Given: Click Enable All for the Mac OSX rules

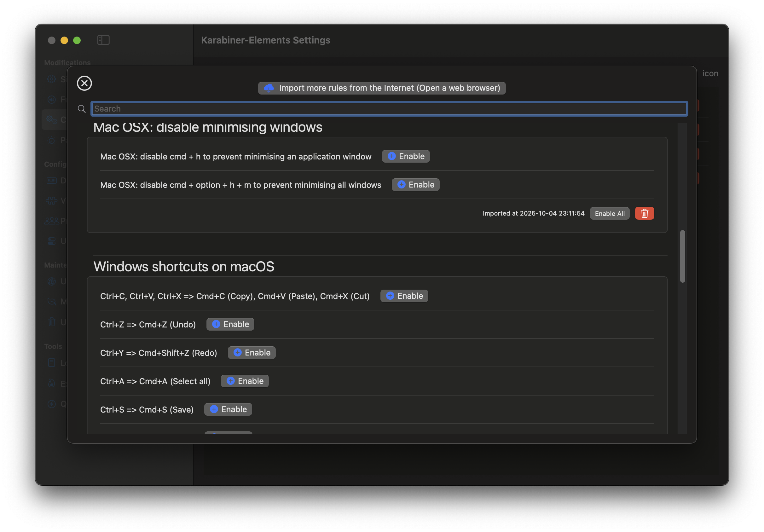Looking at the screenshot, I should [609, 213].
